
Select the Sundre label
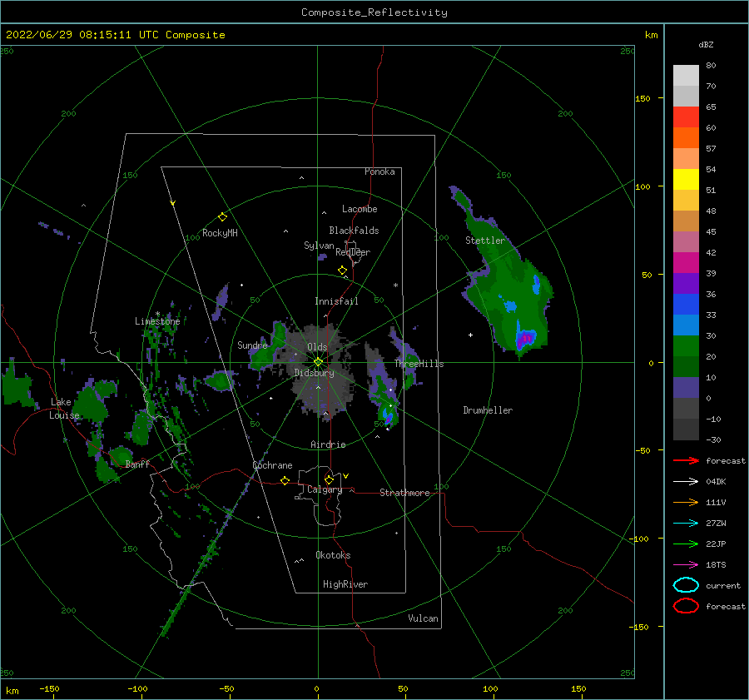coord(252,345)
